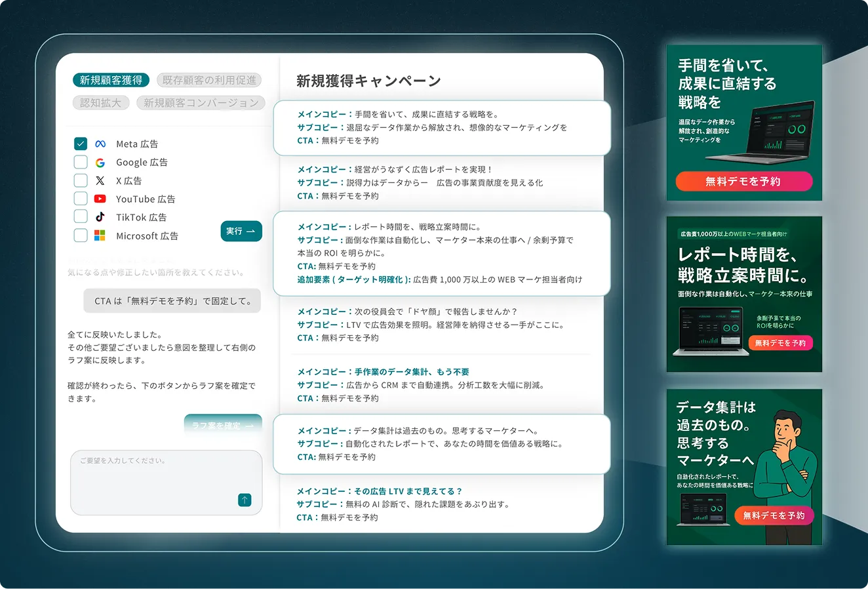The image size is (868, 589).
Task: Click the TikTok logo icon
Action: tap(100, 217)
